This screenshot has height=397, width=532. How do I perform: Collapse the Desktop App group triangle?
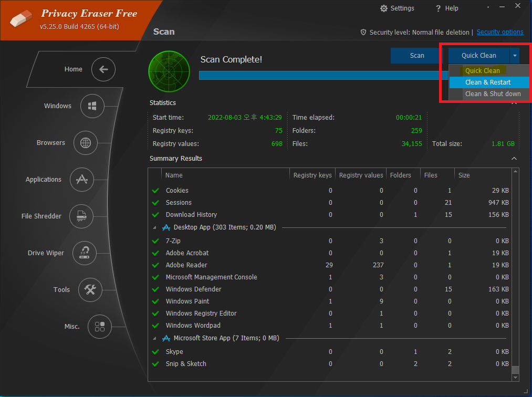155,228
